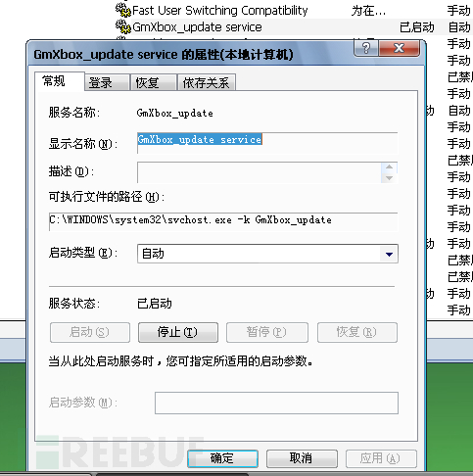
Task: Open the 依存关系 tab
Action: 207,82
